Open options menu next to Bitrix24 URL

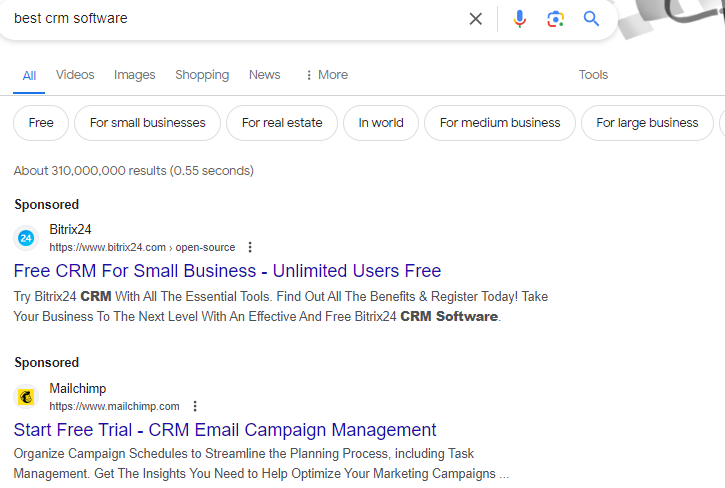(250, 247)
